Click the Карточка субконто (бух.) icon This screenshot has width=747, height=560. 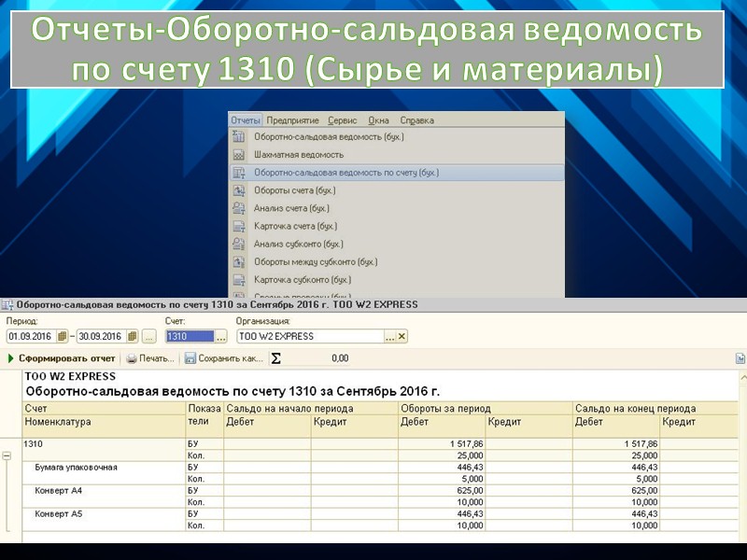(x=239, y=279)
